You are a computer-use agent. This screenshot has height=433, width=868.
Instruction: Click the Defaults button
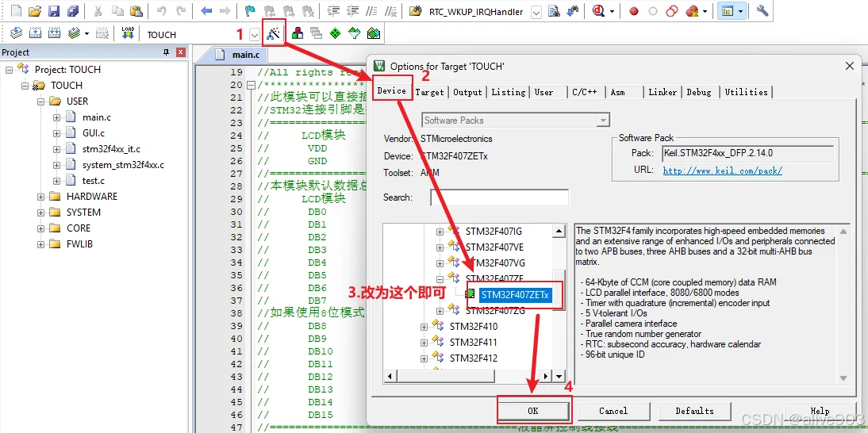pyautogui.click(x=694, y=411)
